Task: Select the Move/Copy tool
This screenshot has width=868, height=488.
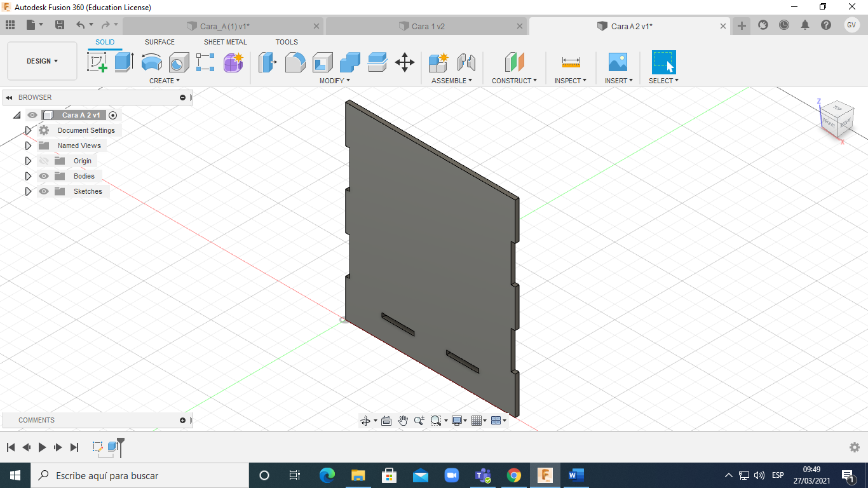Action: (x=405, y=62)
